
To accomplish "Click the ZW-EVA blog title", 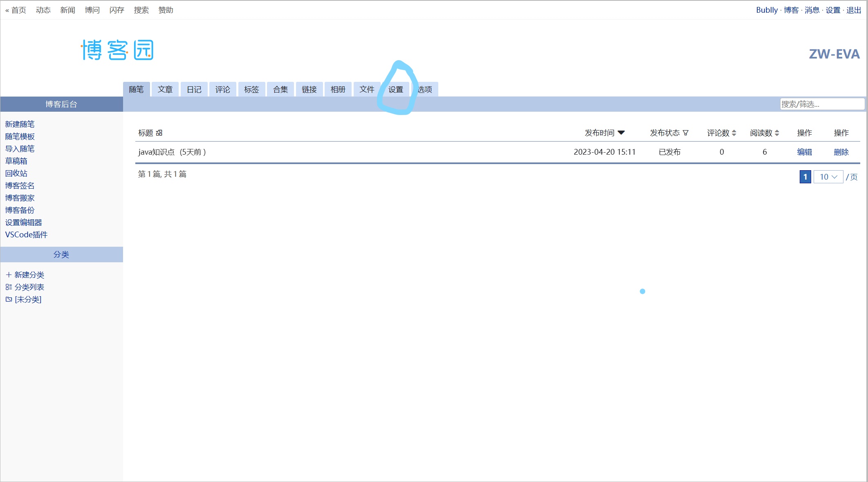I will point(834,54).
